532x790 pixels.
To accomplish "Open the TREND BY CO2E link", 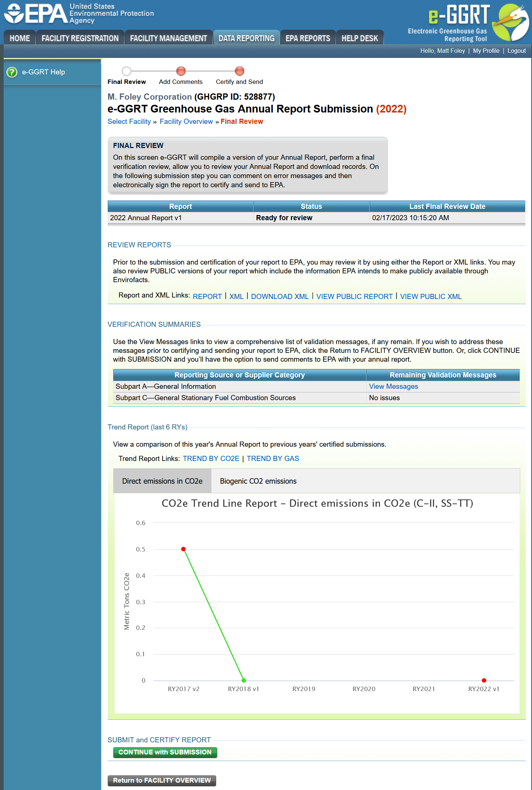I will 211,458.
